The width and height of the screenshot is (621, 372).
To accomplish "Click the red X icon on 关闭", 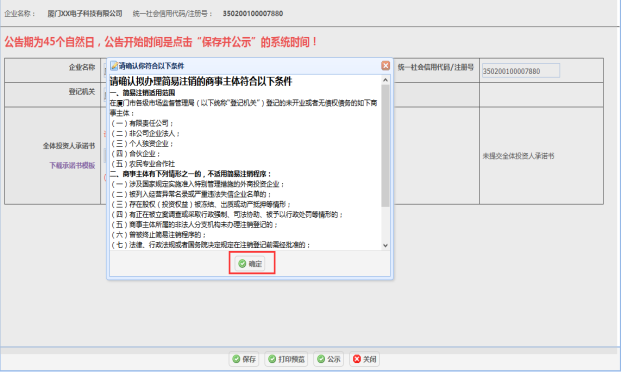I will pyautogui.click(x=357, y=359).
